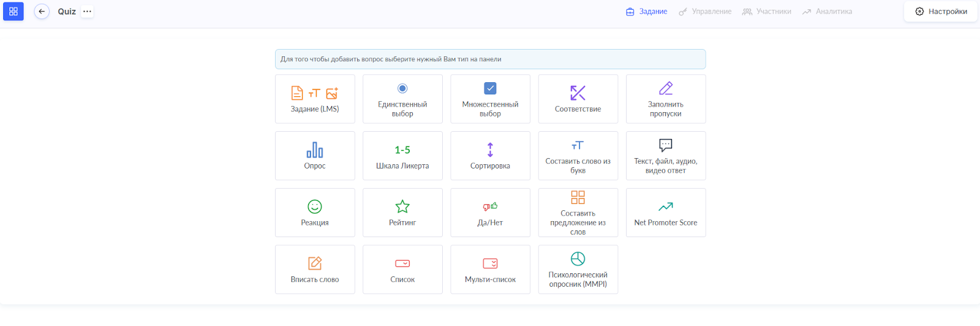Add a Соответствие matching question
The image size is (980, 326).
tap(578, 99)
